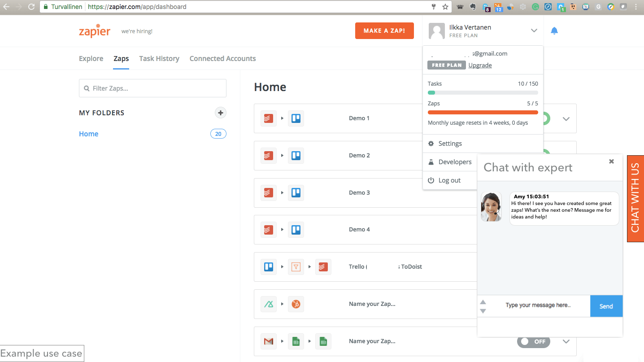Viewport: 644px width, 362px height.
Task: Collapse the Ilkka Vertanen account menu
Action: (x=534, y=31)
